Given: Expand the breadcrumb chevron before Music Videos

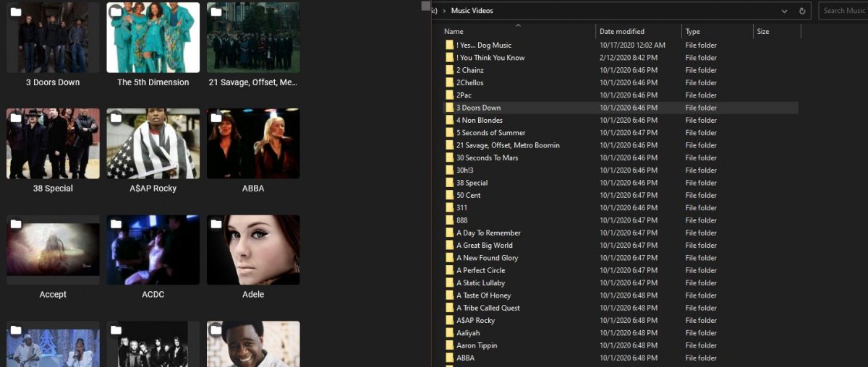Looking at the screenshot, I should pyautogui.click(x=443, y=11).
